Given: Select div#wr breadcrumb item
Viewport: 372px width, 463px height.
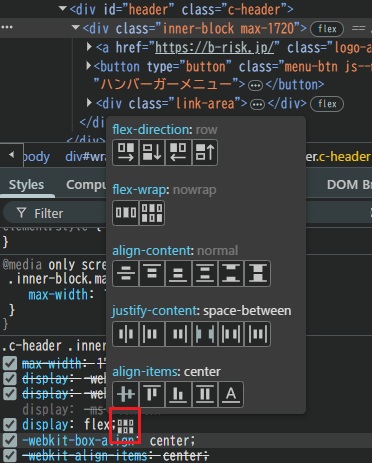Looking at the screenshot, I should [86, 157].
